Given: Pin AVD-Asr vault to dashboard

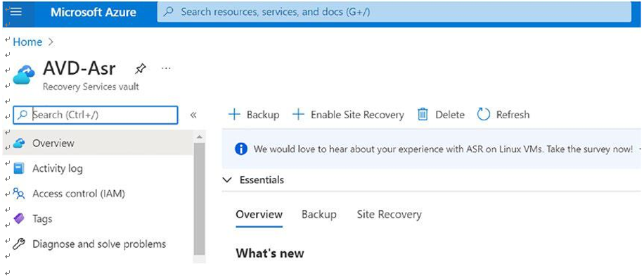Looking at the screenshot, I should [x=141, y=69].
